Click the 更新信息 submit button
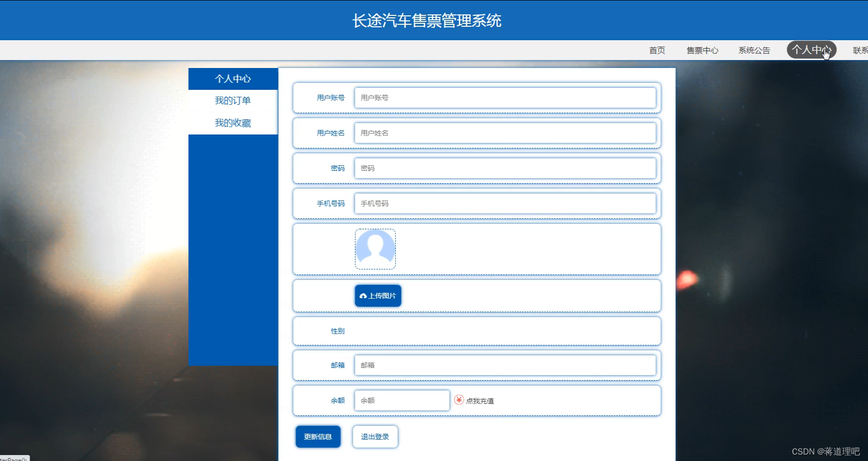868x461 pixels. [x=318, y=437]
